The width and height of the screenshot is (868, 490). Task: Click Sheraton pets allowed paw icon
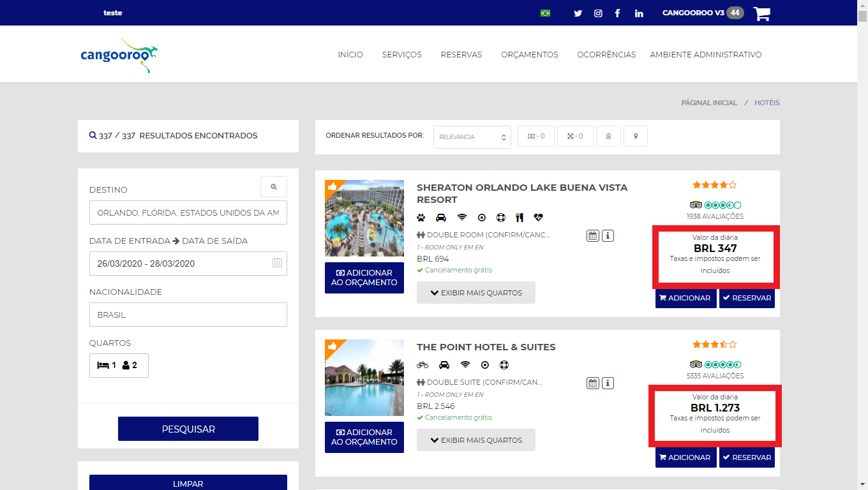pos(421,217)
